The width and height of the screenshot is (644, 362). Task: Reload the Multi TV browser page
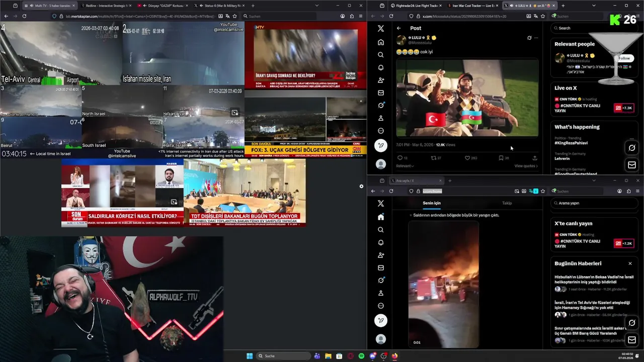point(25,16)
